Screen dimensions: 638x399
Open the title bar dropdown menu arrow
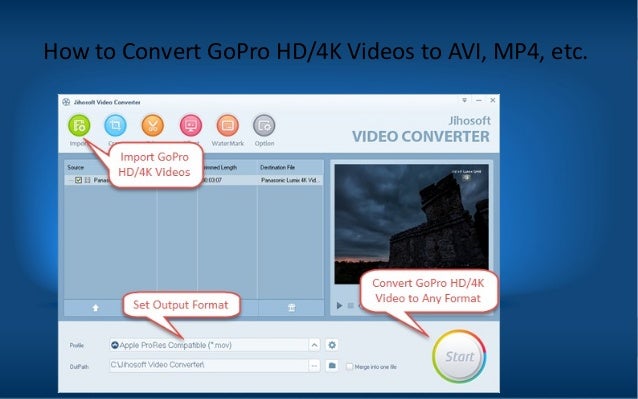[464, 100]
